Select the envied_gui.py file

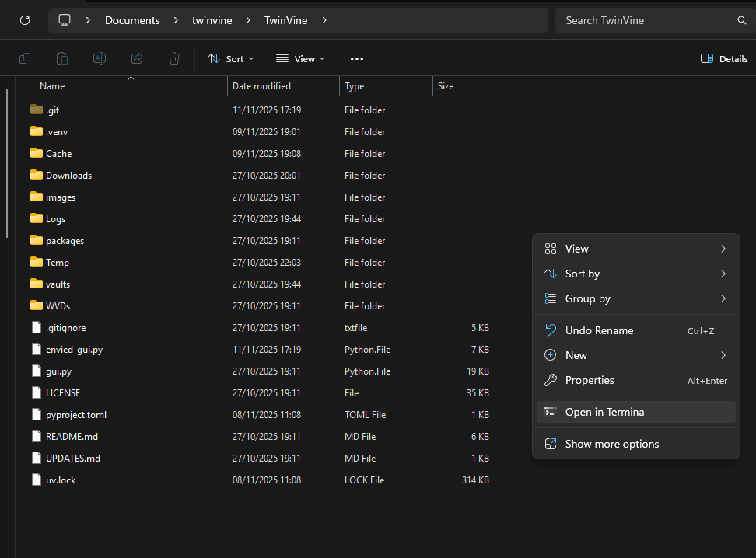(74, 350)
